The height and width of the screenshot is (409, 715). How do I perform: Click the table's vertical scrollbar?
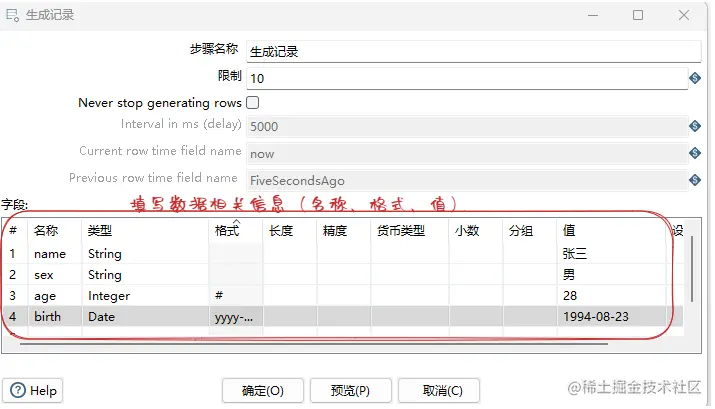[x=692, y=269]
